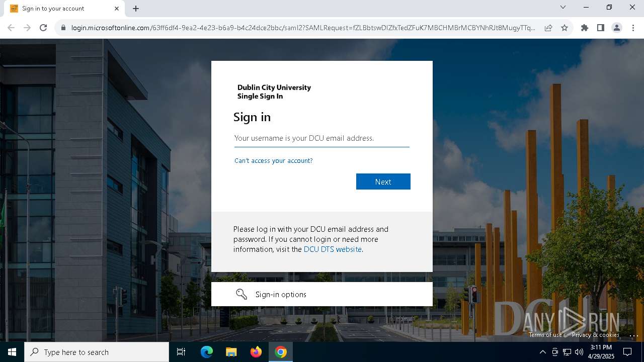Expand the tab search chevron
The height and width of the screenshot is (362, 644).
563,7
